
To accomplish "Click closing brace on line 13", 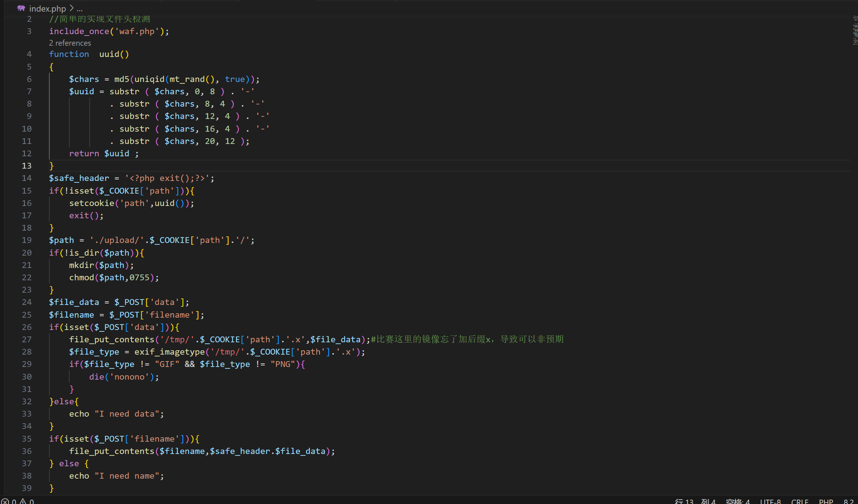I will click(52, 166).
